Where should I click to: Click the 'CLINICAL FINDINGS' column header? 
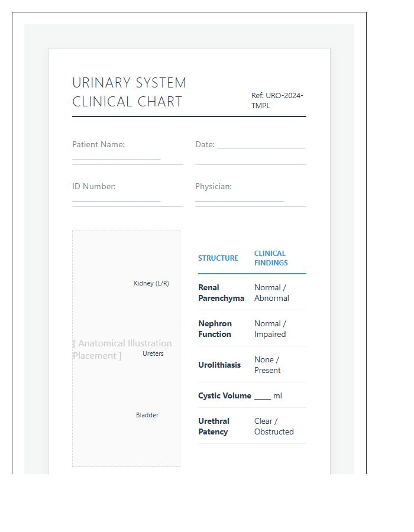tap(271, 258)
